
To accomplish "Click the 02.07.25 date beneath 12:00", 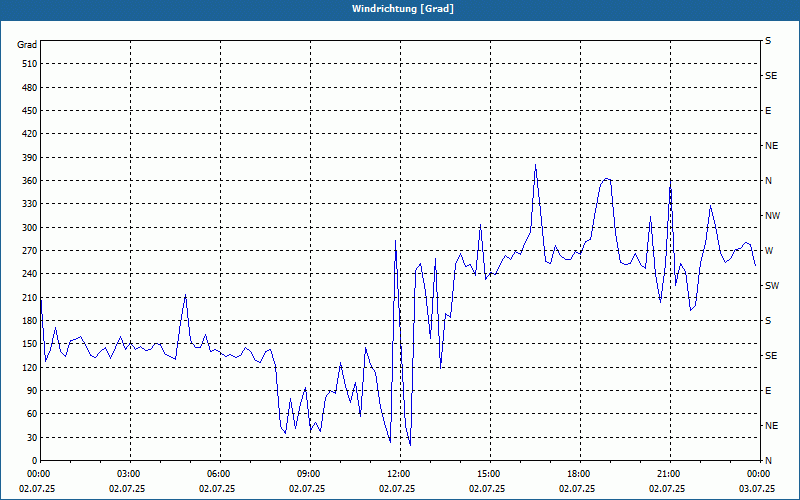I will pyautogui.click(x=397, y=488).
